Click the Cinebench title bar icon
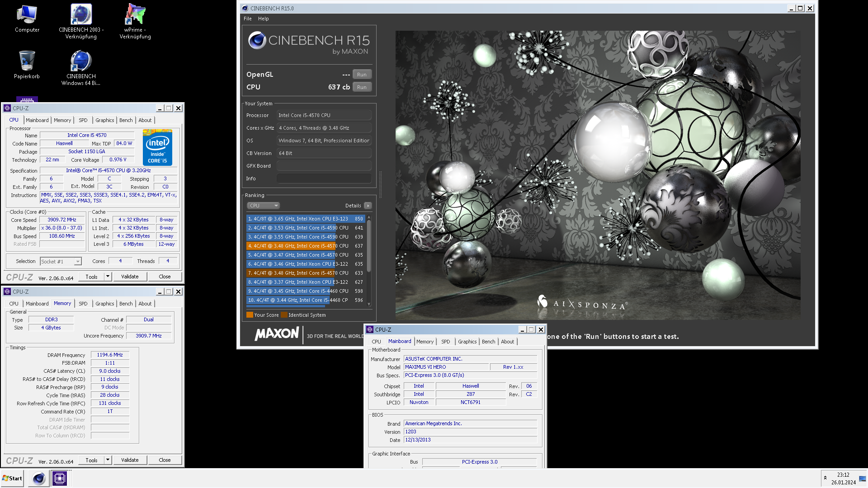Screen dimensions: 868x488 tap(245, 8)
